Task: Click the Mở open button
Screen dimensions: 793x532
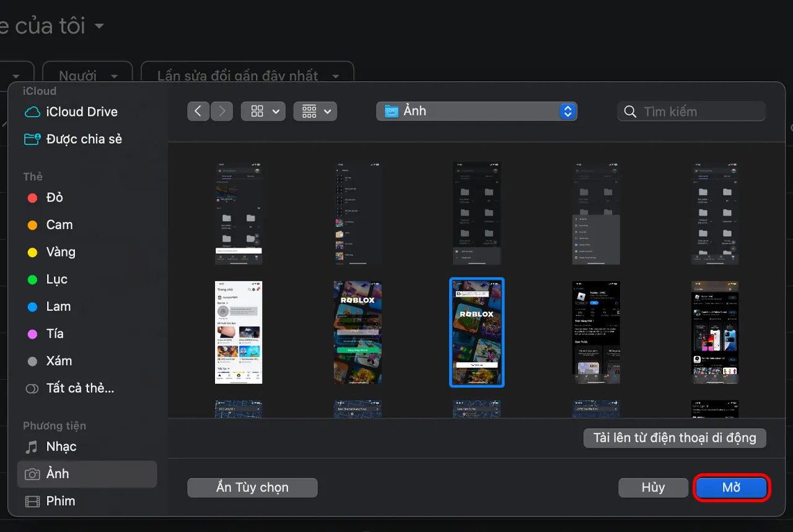Action: click(x=732, y=487)
